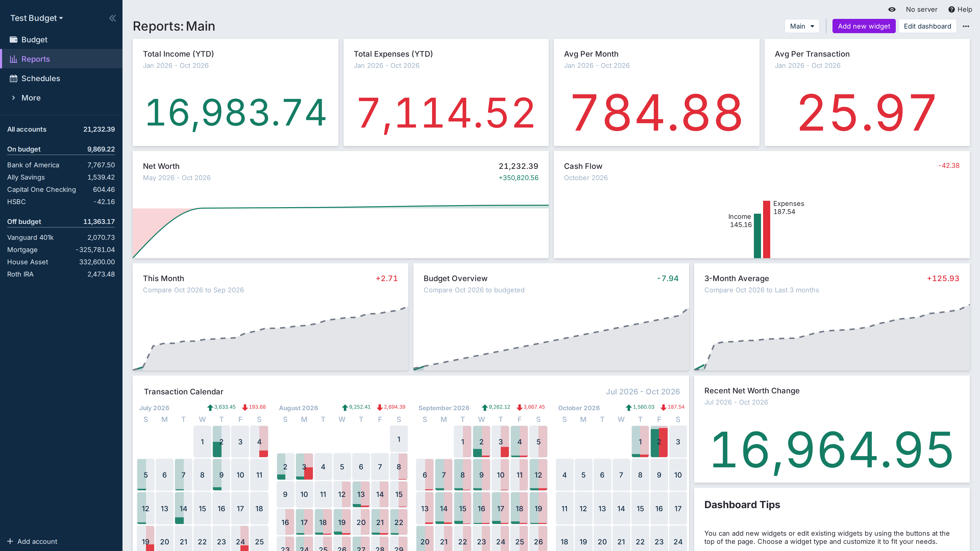
Task: Open the three-dot dashboard menu
Action: (966, 26)
